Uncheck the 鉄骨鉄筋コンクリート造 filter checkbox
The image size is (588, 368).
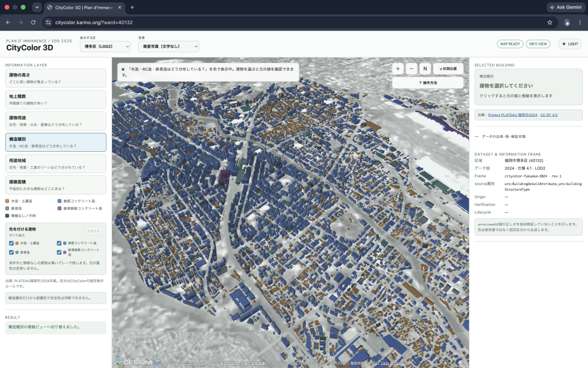tap(59, 252)
